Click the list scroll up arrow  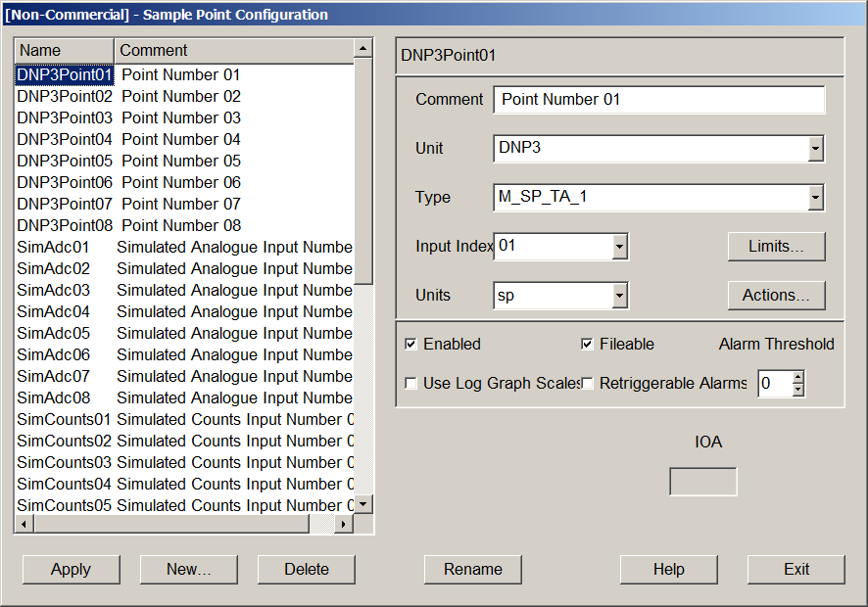tap(363, 49)
